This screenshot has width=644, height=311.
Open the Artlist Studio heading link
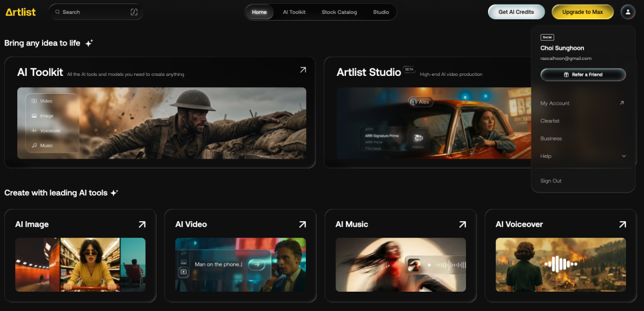pos(369,72)
